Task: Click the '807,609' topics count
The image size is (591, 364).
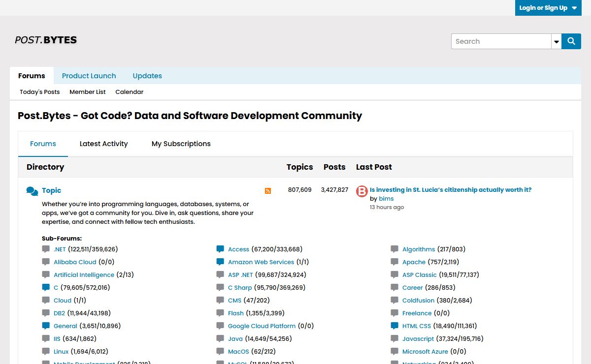Action: (x=300, y=190)
